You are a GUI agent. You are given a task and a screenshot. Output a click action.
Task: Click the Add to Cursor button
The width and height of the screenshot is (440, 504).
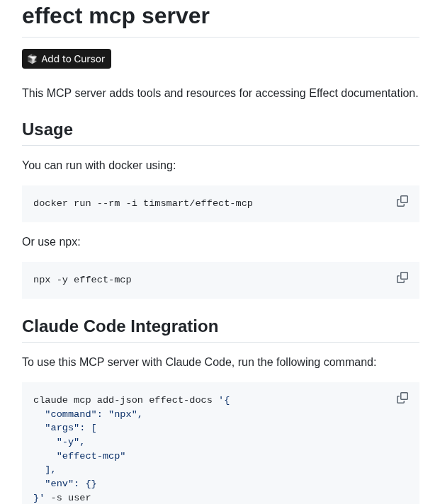click(x=67, y=59)
